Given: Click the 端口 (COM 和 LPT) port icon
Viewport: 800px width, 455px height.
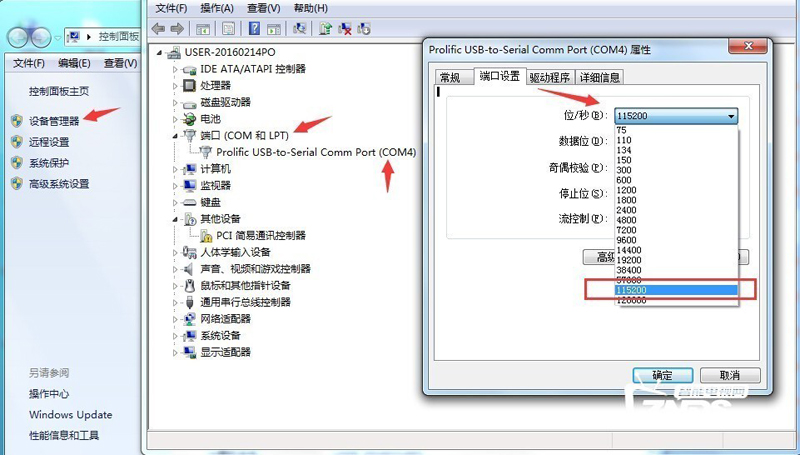Looking at the screenshot, I should (189, 135).
